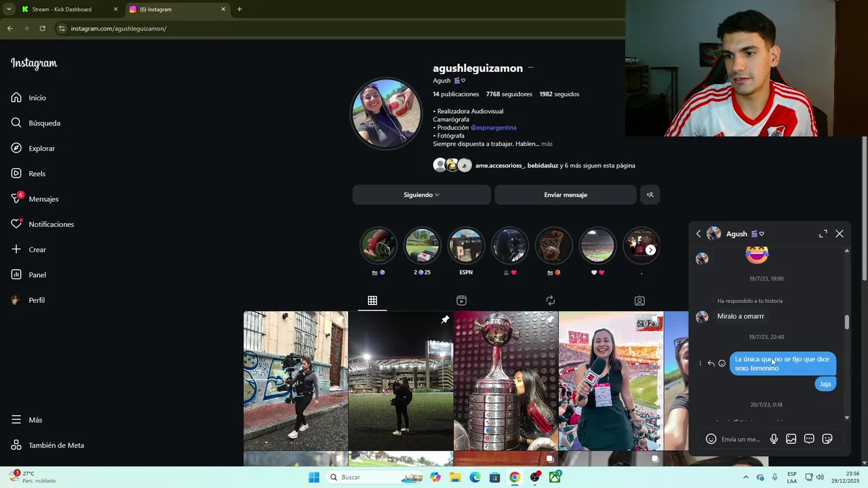Screen dimensions: 868x488
Task: Open Agush chat header profile
Action: pyautogui.click(x=736, y=234)
